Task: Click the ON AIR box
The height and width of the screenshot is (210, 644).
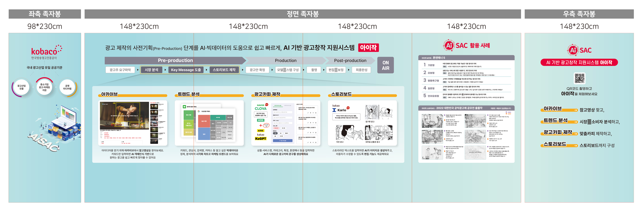Action: tap(385, 65)
